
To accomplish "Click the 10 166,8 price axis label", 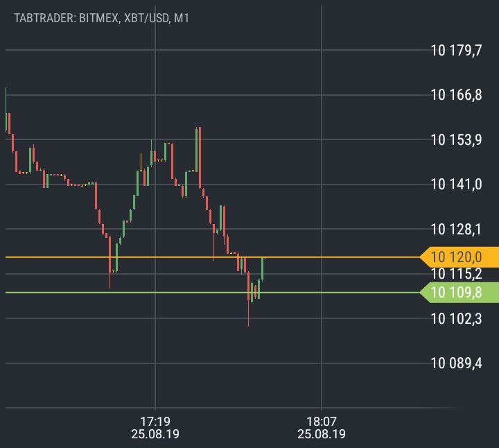I will 456,95.
